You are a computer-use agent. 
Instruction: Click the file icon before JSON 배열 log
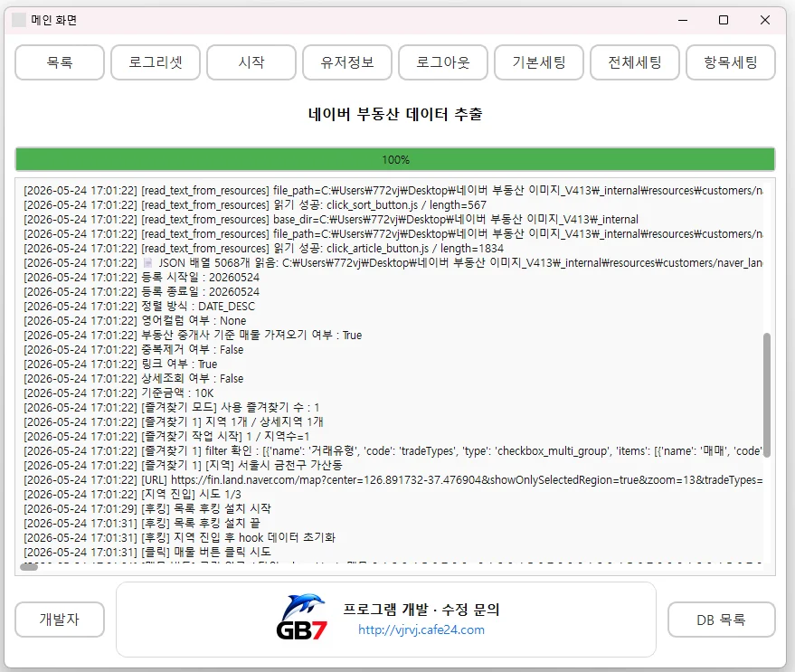tap(147, 262)
